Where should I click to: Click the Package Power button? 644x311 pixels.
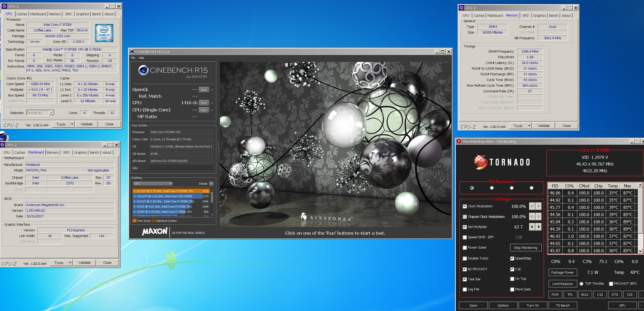(x=562, y=272)
